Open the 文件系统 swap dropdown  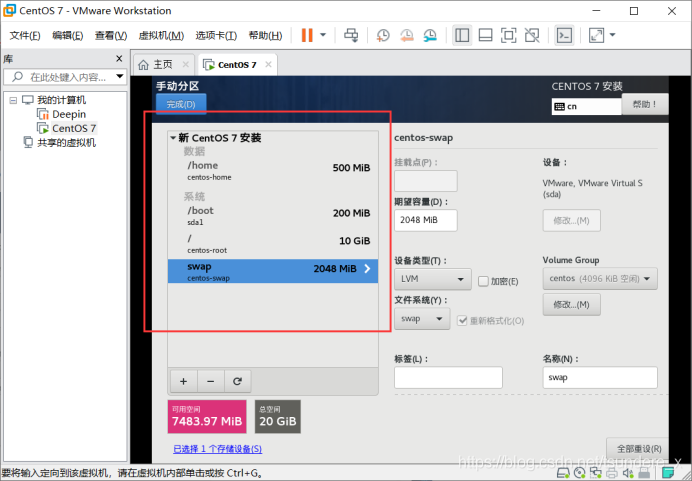(422, 319)
